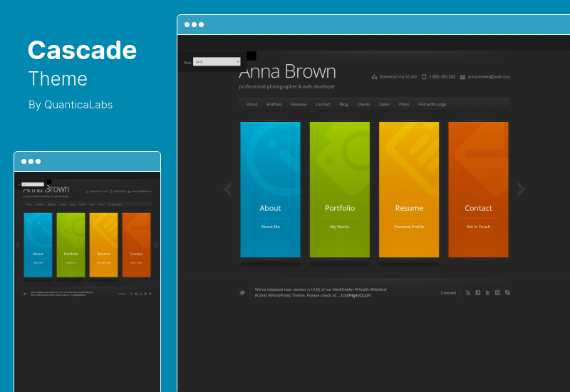Click the phone number 1.800.353.252 in large preview
570x392 pixels.
click(442, 77)
